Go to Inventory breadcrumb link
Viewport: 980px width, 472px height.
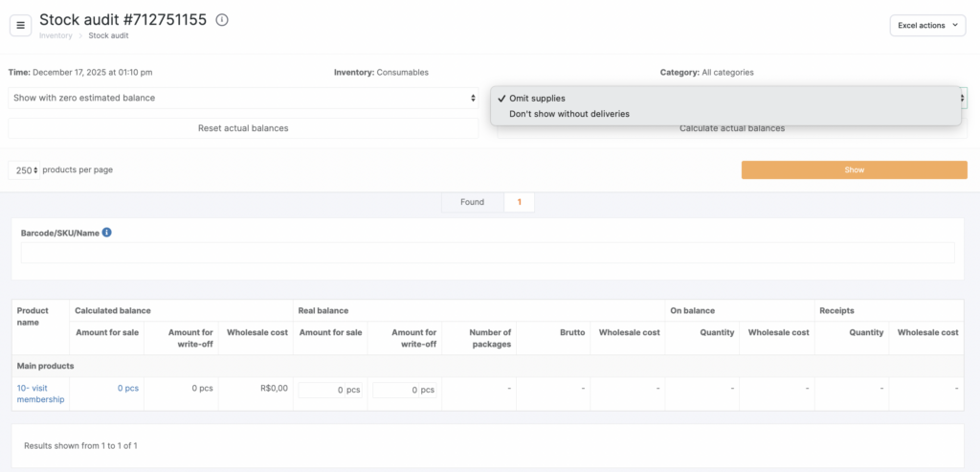55,35
